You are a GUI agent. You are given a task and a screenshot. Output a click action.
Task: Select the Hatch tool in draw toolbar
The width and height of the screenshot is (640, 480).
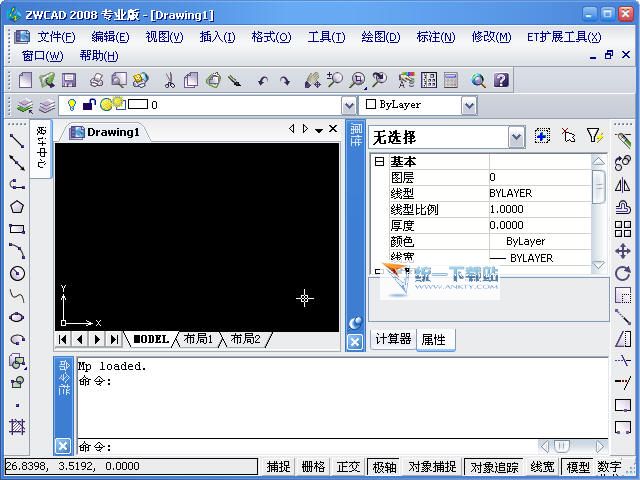pos(17,427)
